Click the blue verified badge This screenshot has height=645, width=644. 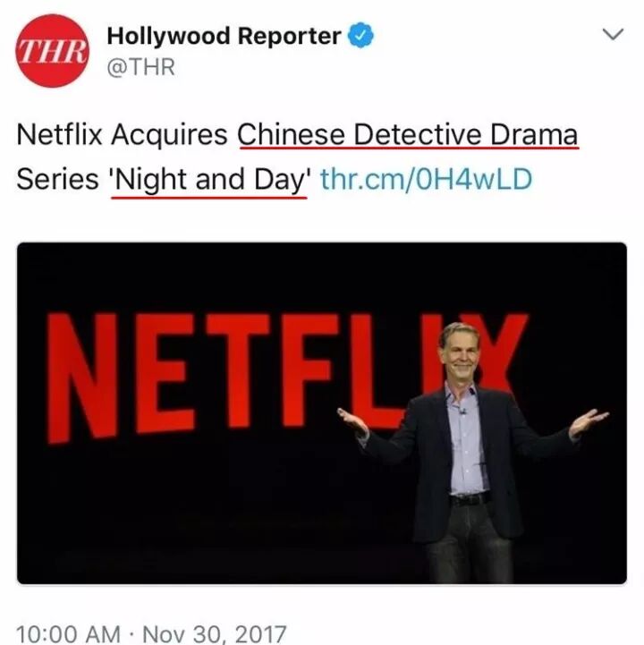[x=360, y=36]
